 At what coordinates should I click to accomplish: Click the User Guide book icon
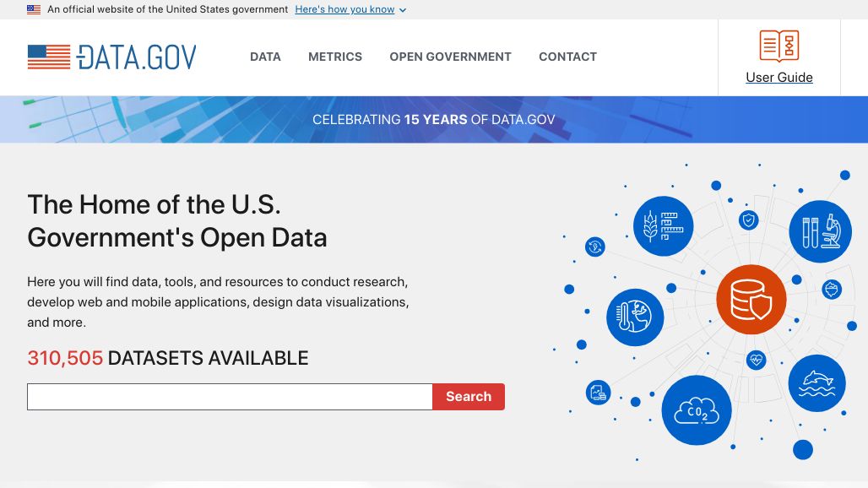[x=778, y=46]
